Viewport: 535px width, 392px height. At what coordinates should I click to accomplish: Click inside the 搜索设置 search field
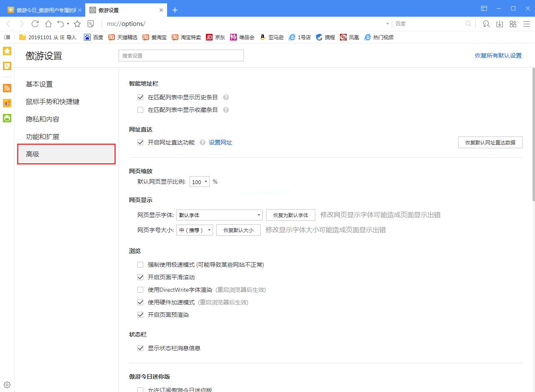point(181,55)
